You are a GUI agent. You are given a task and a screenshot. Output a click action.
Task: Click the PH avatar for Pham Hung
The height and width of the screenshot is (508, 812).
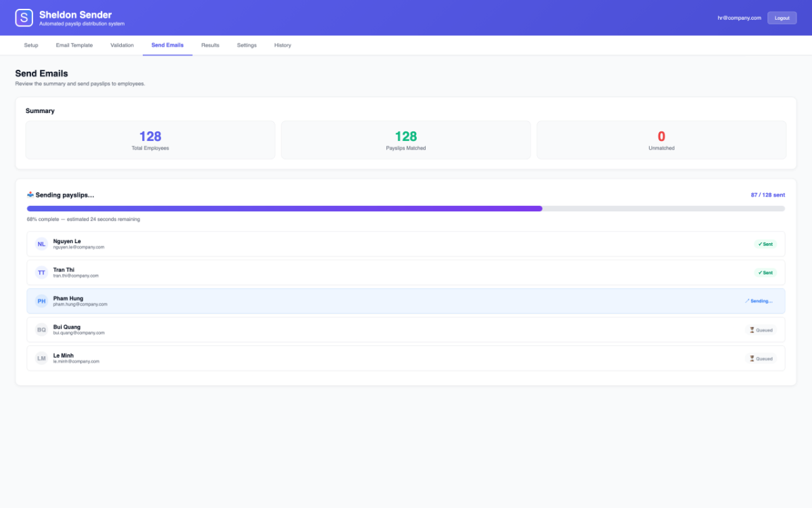click(42, 301)
